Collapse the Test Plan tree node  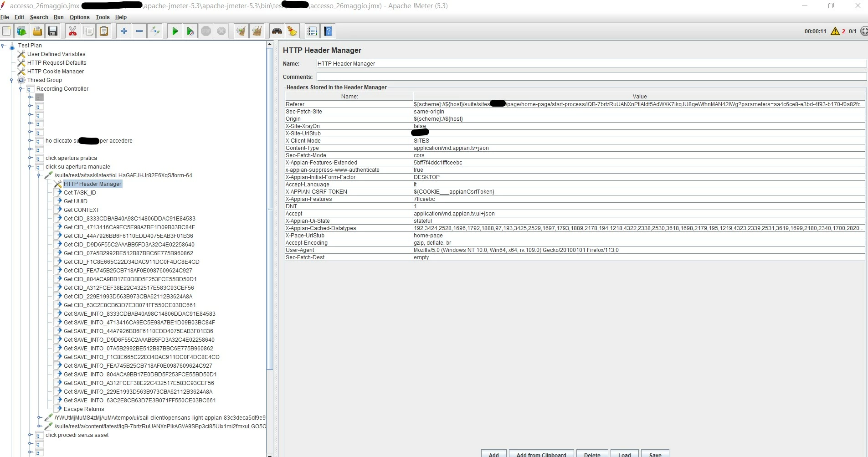click(x=3, y=46)
